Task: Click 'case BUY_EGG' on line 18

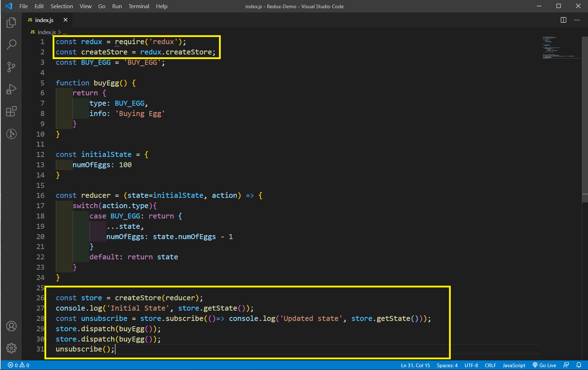Action: point(115,216)
